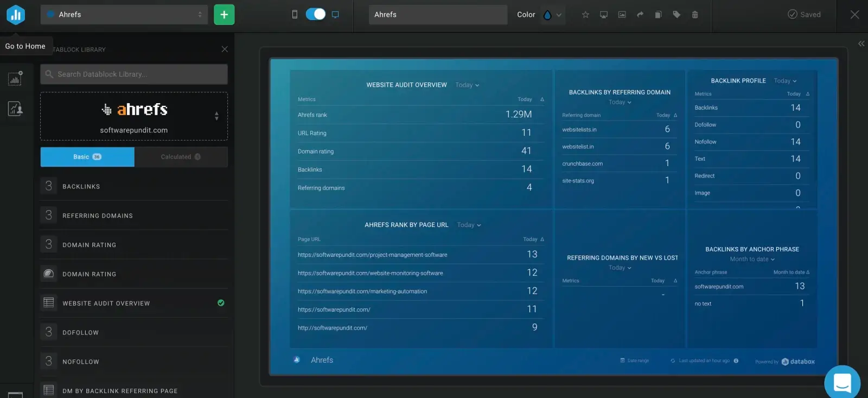The width and height of the screenshot is (868, 398).
Task: Add new databoard with green plus button
Action: [x=224, y=15]
